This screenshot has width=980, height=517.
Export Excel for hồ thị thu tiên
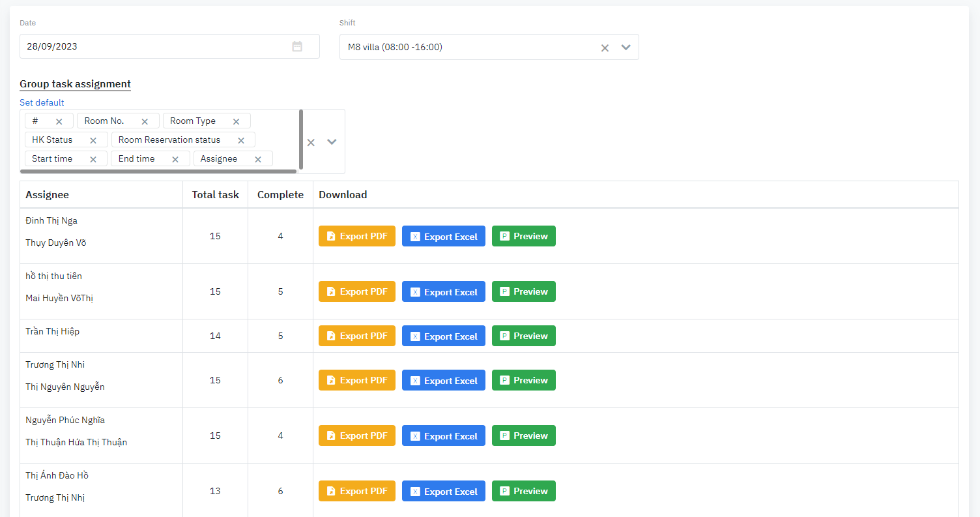(x=444, y=291)
